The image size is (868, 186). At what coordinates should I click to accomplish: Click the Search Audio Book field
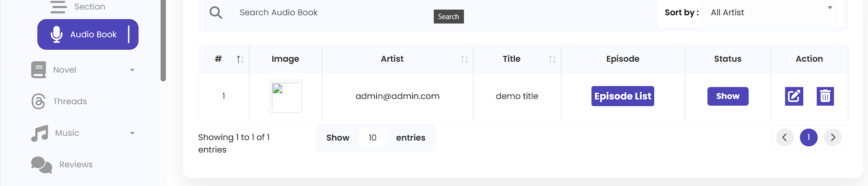331,12
